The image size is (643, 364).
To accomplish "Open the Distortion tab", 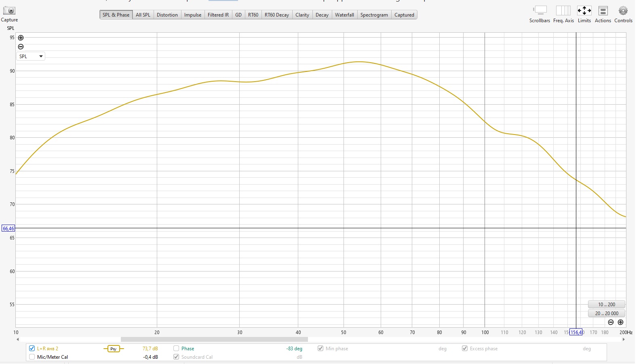I will (167, 15).
